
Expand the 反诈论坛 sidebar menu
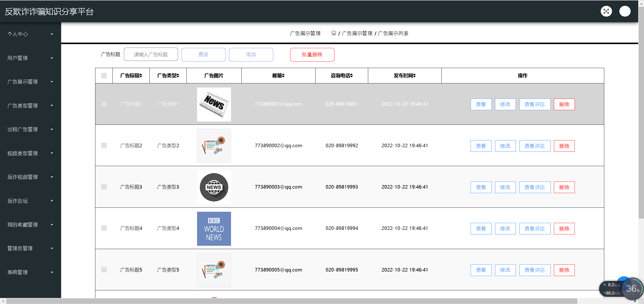click(x=30, y=201)
